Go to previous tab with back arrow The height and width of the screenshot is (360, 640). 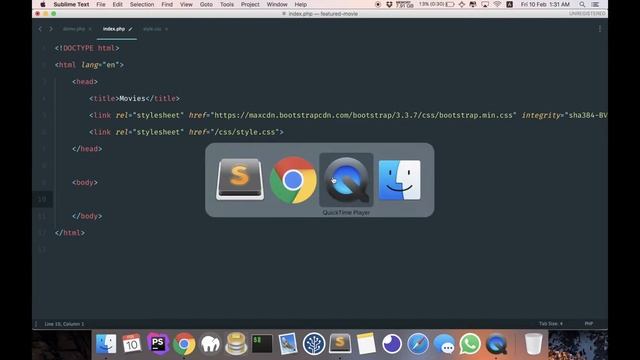pos(40,29)
